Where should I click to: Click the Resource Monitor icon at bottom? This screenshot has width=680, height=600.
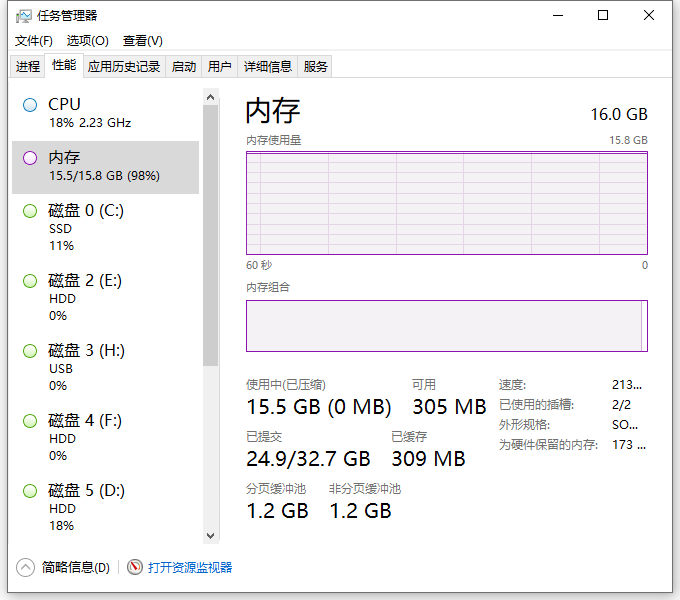[135, 567]
